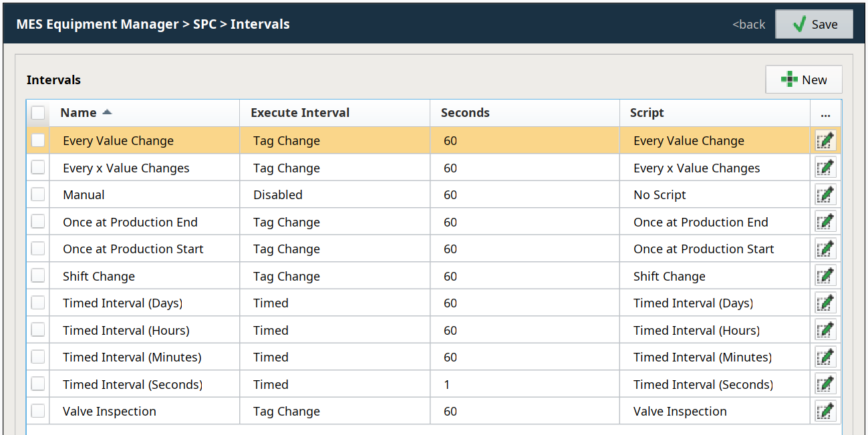Add a New interval

[x=804, y=80]
